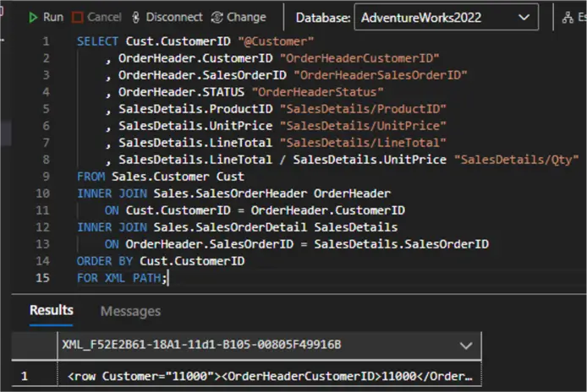Select the Results tab
The width and height of the screenshot is (587, 392).
point(52,310)
